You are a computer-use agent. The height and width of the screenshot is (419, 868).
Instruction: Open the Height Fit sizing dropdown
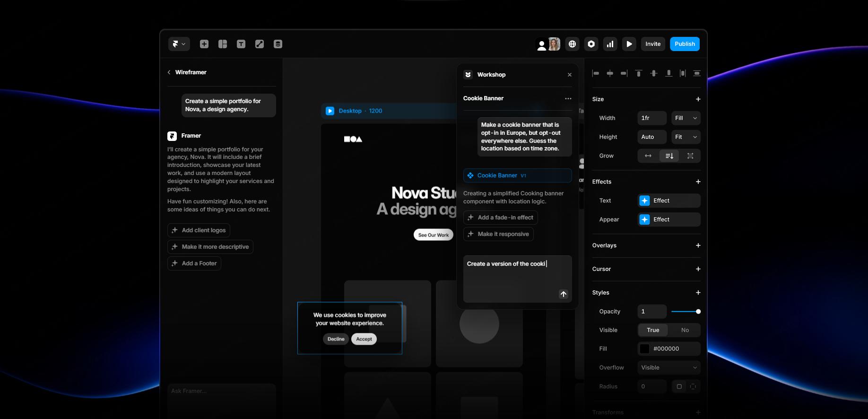[686, 137]
